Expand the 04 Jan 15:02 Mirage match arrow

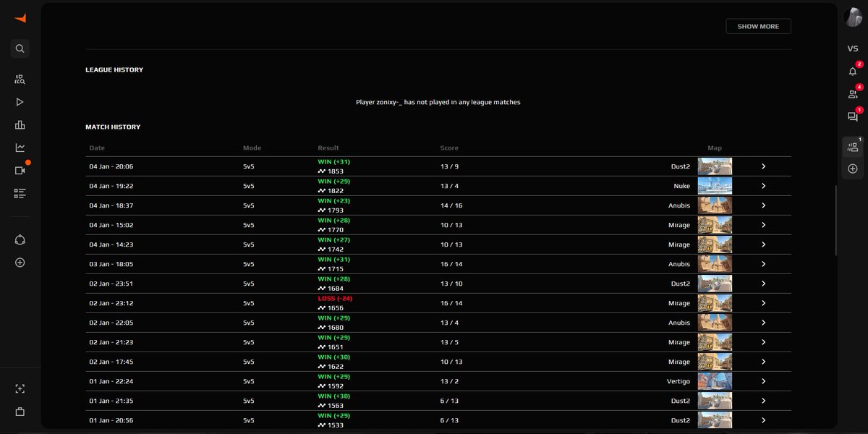[x=763, y=225]
